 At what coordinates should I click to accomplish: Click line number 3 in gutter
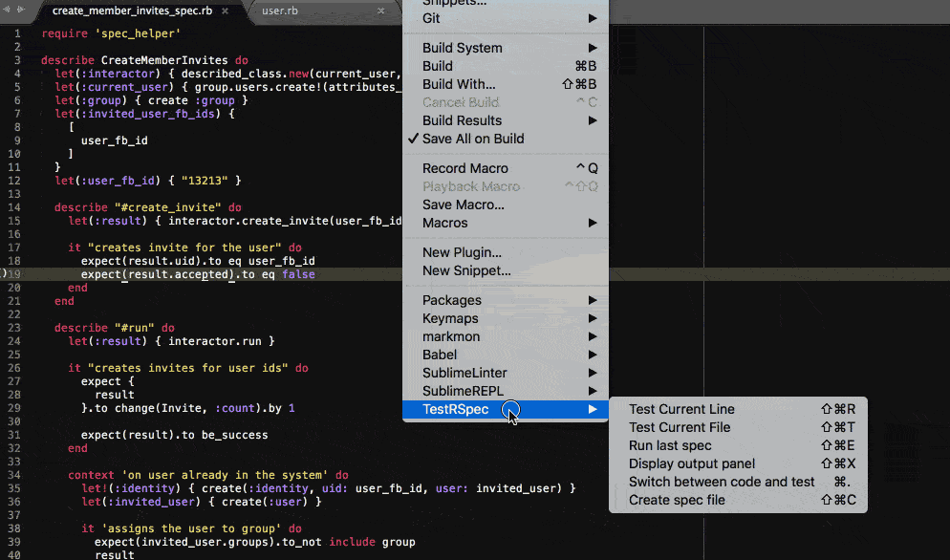point(17,60)
